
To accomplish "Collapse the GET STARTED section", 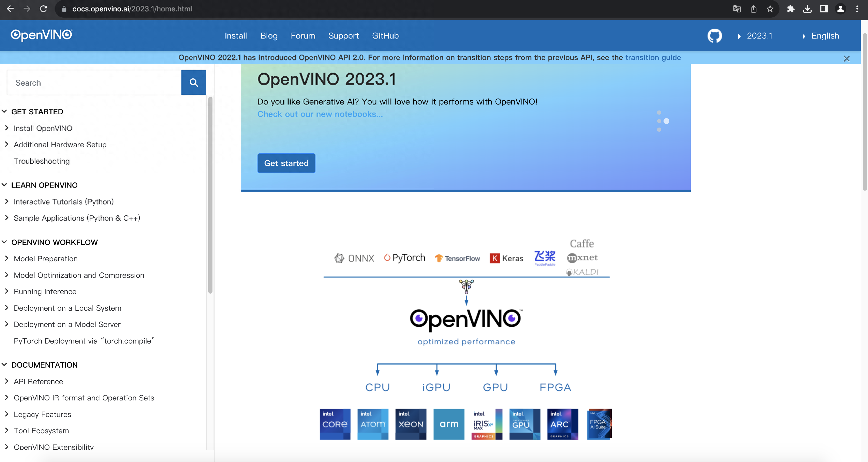I will pos(4,111).
